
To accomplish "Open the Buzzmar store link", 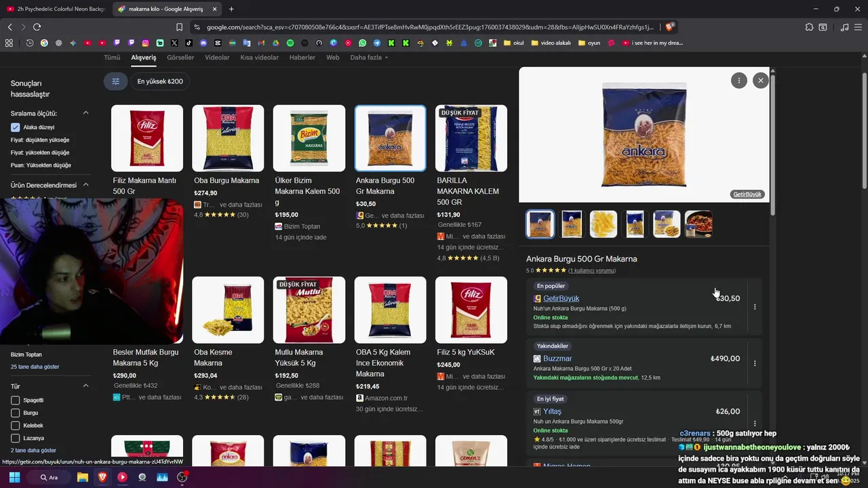I will click(x=557, y=359).
